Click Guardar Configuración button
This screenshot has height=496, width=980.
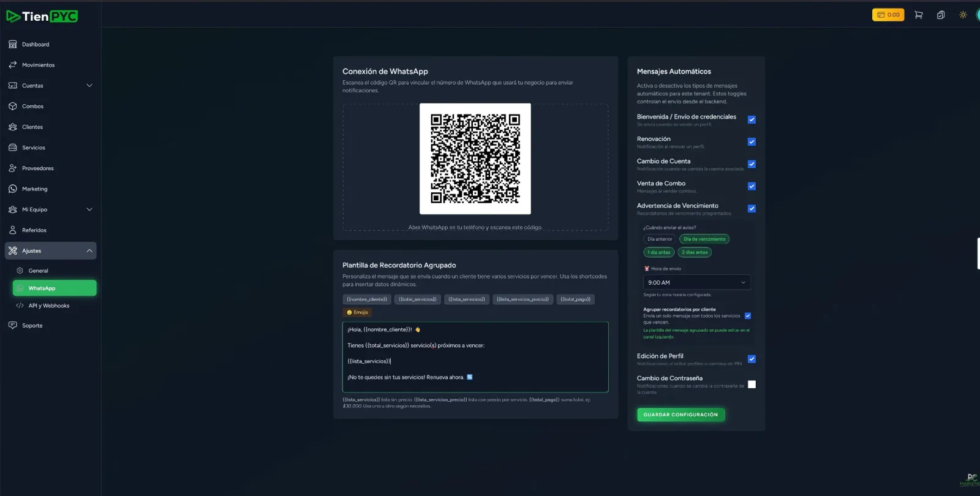click(x=680, y=415)
